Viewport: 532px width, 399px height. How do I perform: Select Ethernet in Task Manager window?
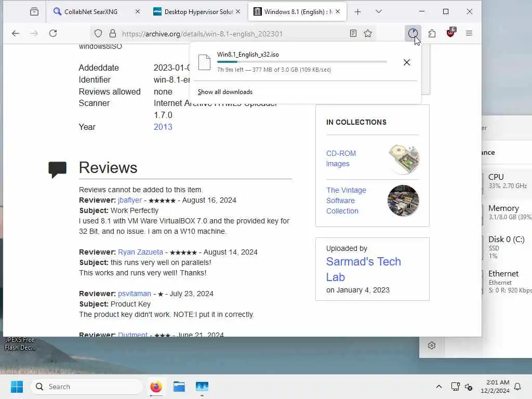pos(507,282)
